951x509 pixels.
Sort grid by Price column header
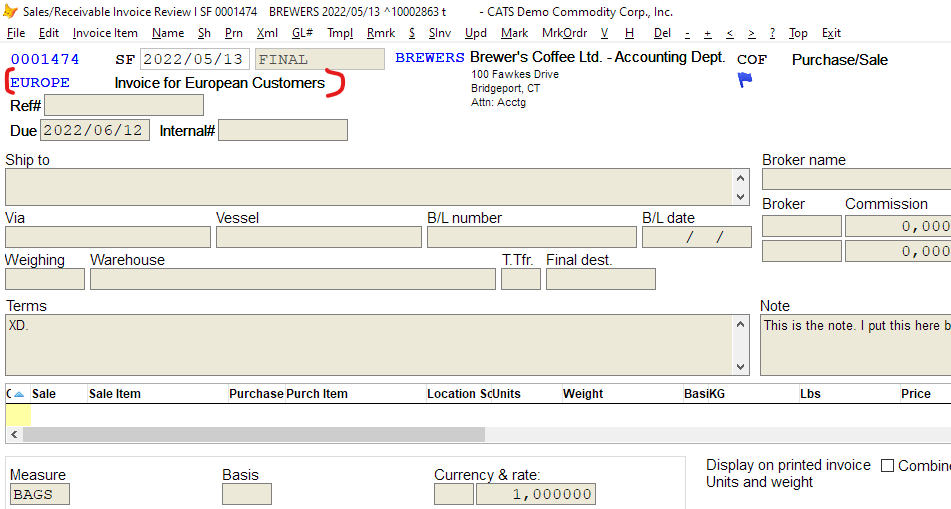(916, 394)
